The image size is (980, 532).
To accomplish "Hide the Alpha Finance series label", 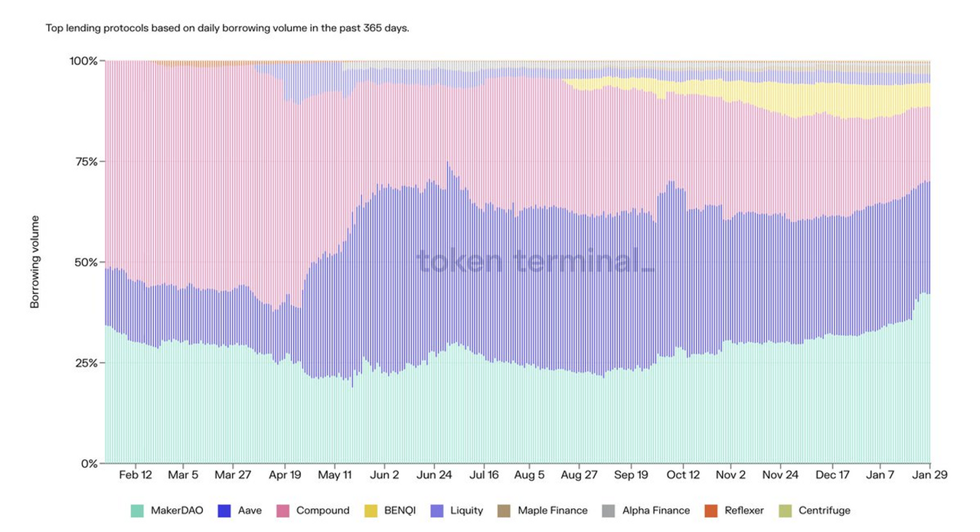I will (x=655, y=511).
